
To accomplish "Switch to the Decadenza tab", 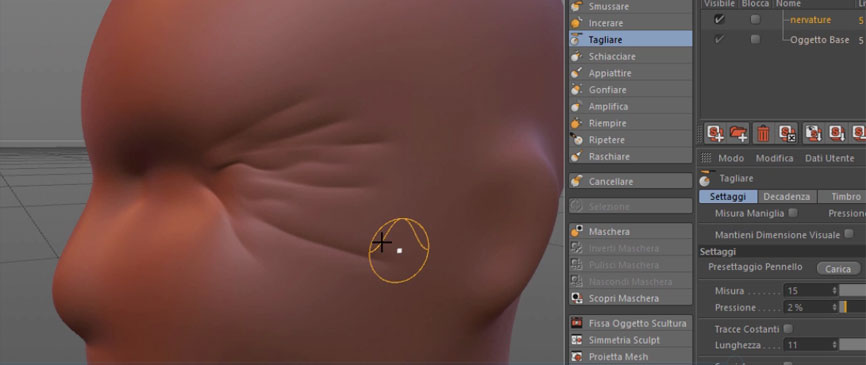I will click(x=786, y=197).
